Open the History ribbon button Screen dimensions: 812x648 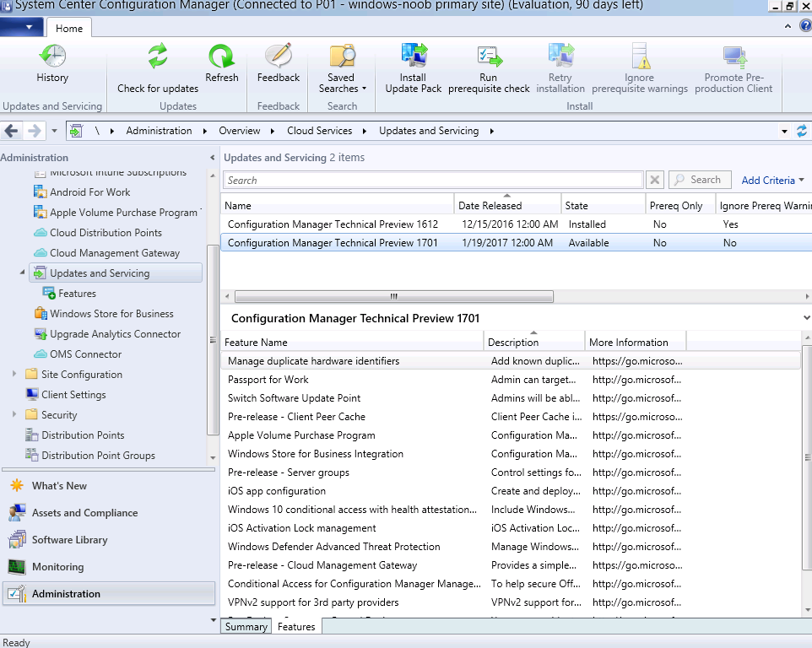(x=52, y=63)
